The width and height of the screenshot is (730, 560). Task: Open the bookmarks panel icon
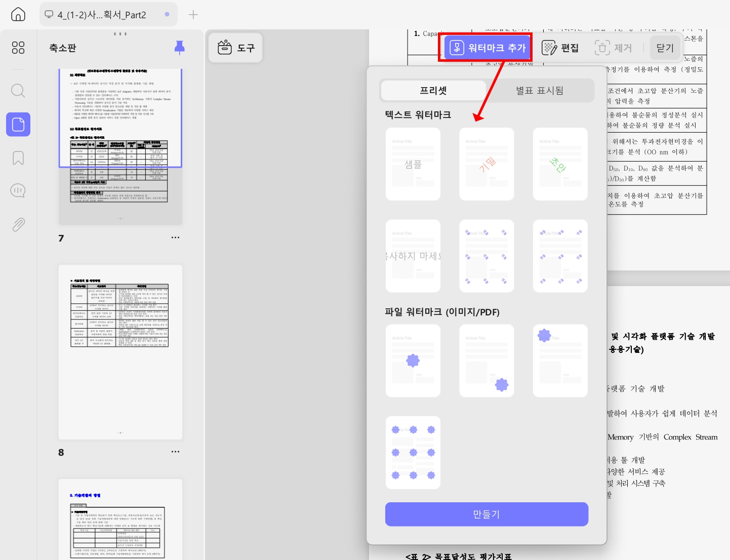coord(18,158)
